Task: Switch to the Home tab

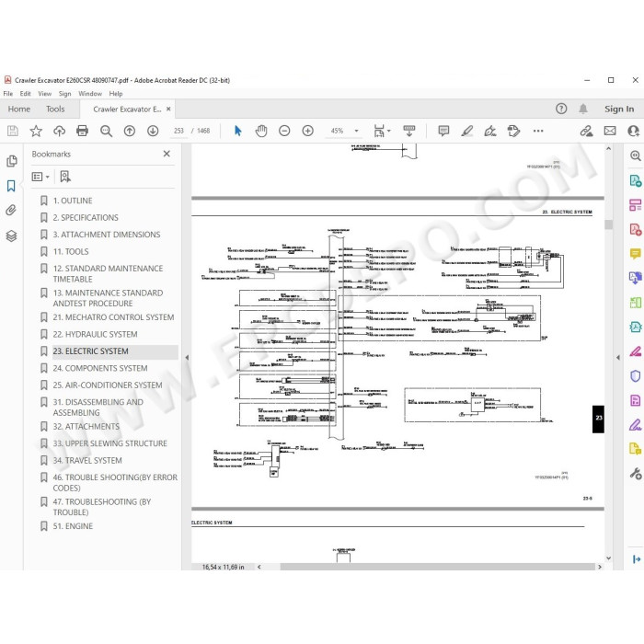Action: (x=19, y=109)
